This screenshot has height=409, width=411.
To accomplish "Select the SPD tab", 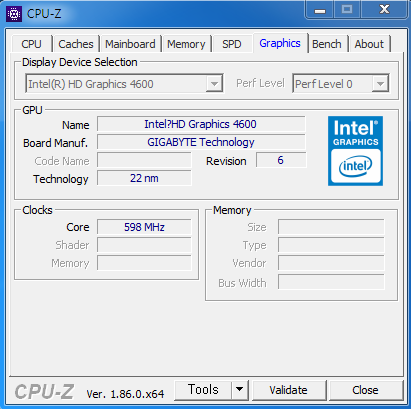I will coord(232,44).
